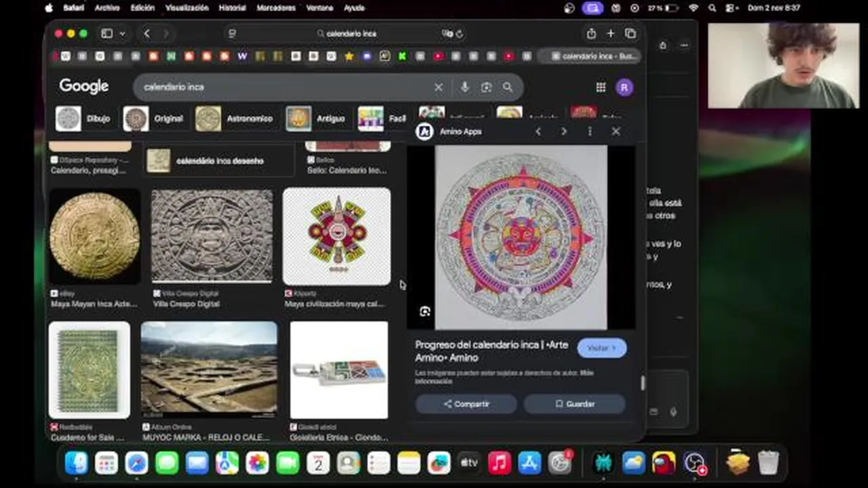Open the golden Maya Mayan Inca coin image
This screenshot has width=868, height=488.
pyautogui.click(x=95, y=236)
